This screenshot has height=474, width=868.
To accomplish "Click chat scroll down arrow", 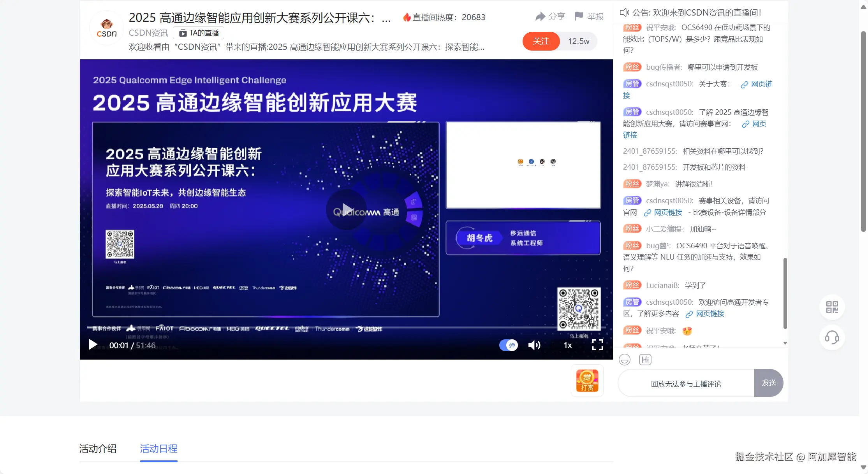I will click(785, 343).
